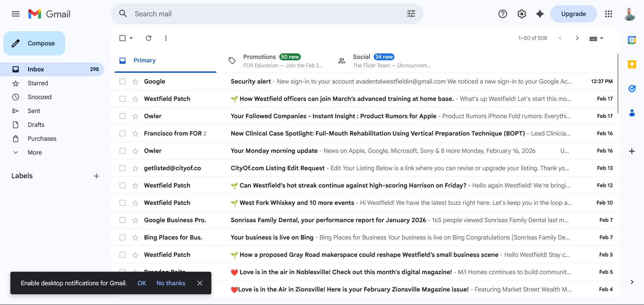Click the Upgrade button
Viewport: 644px width, 305px height.
[x=574, y=14]
